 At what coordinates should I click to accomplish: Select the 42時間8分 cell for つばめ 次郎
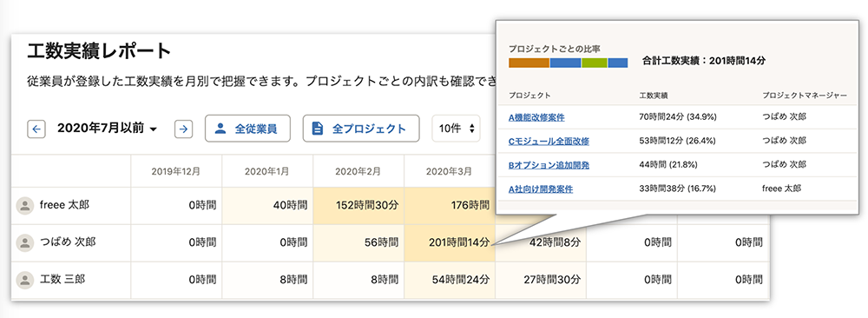541,242
